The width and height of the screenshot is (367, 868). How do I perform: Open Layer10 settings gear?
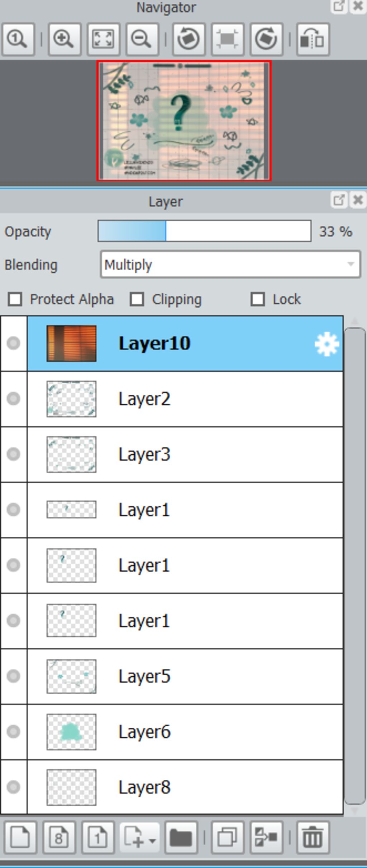point(327,344)
